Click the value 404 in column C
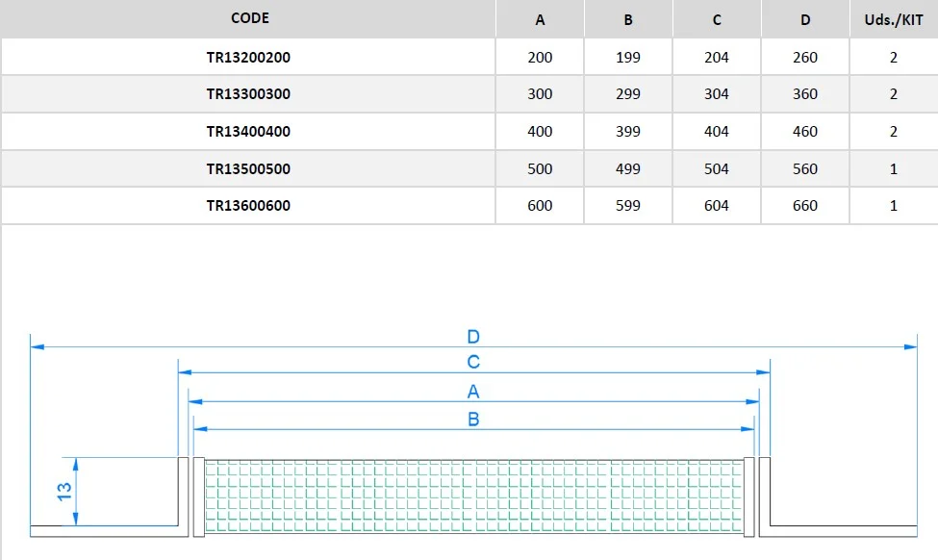The height and width of the screenshot is (560, 938). point(717,132)
